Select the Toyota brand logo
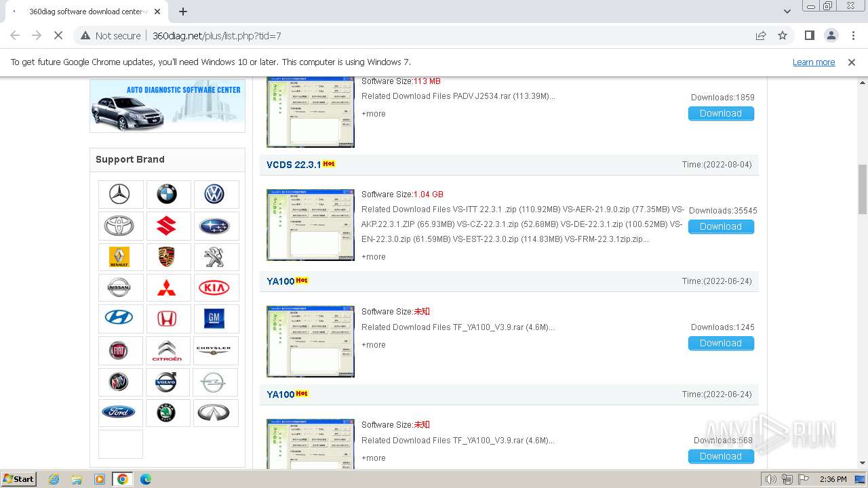Viewport: 868px width, 488px height. [120, 226]
